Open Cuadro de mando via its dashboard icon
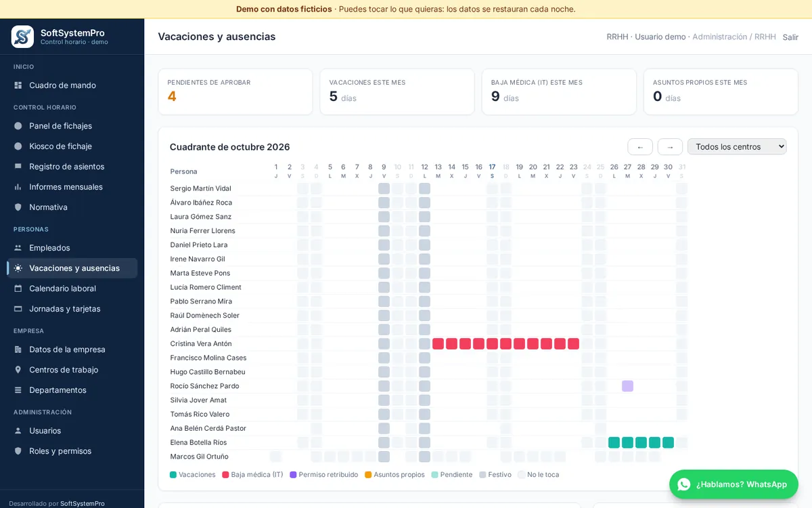 [18, 85]
